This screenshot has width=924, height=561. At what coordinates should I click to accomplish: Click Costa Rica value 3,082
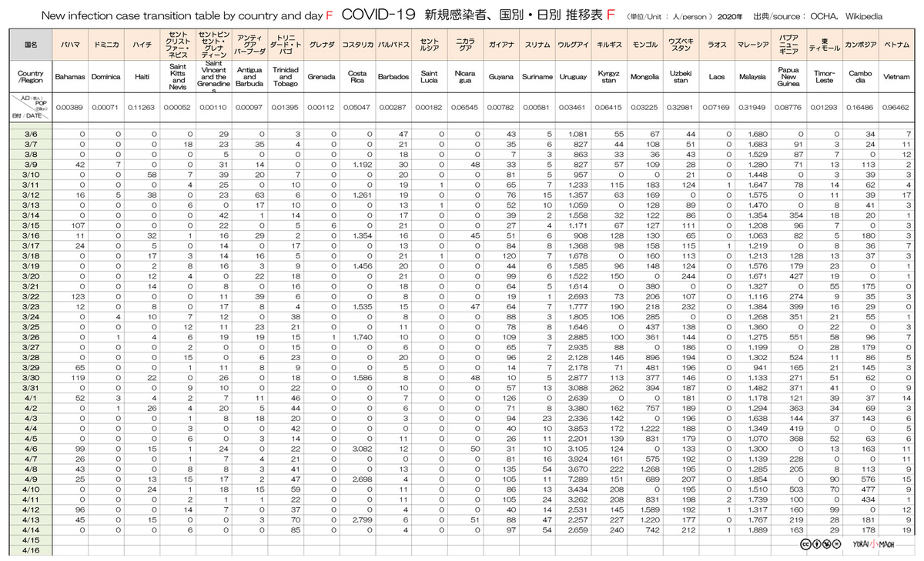[x=362, y=449]
